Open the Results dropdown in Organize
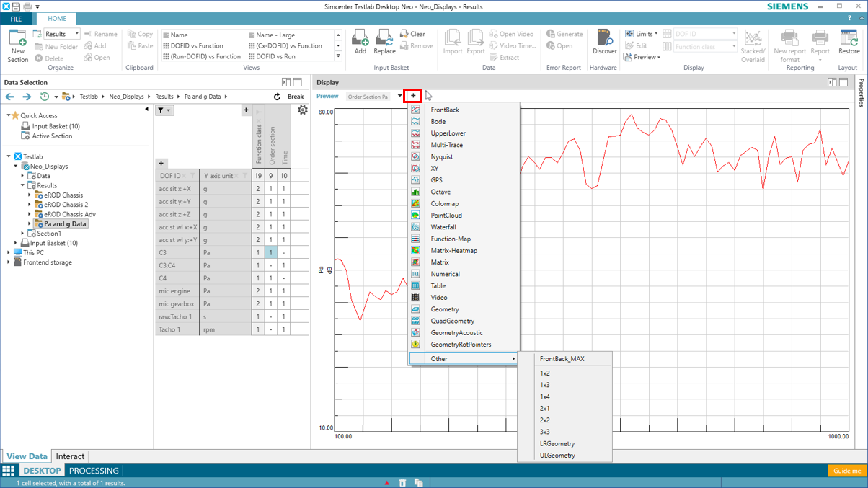Image resolution: width=868 pixels, height=488 pixels. click(x=77, y=34)
